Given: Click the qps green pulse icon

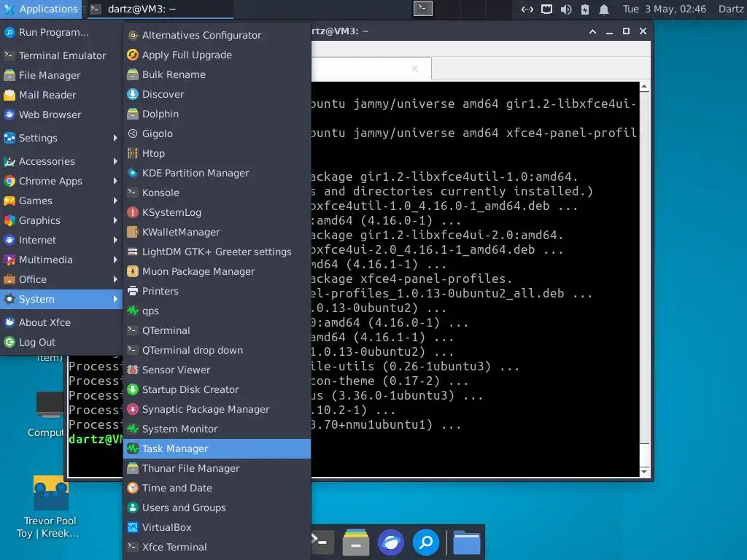Looking at the screenshot, I should point(133,311).
